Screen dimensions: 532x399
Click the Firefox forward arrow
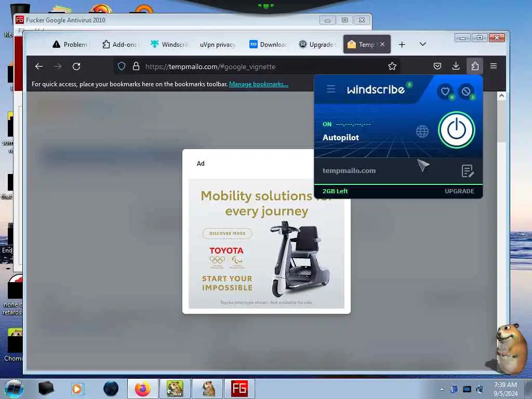click(58, 66)
